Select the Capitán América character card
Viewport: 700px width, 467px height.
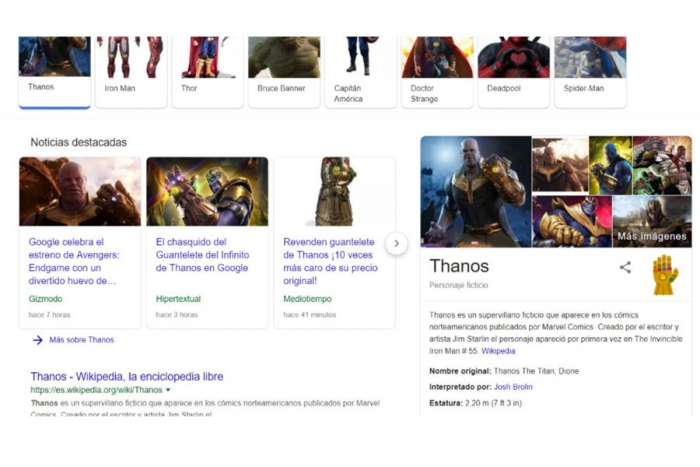coord(360,72)
